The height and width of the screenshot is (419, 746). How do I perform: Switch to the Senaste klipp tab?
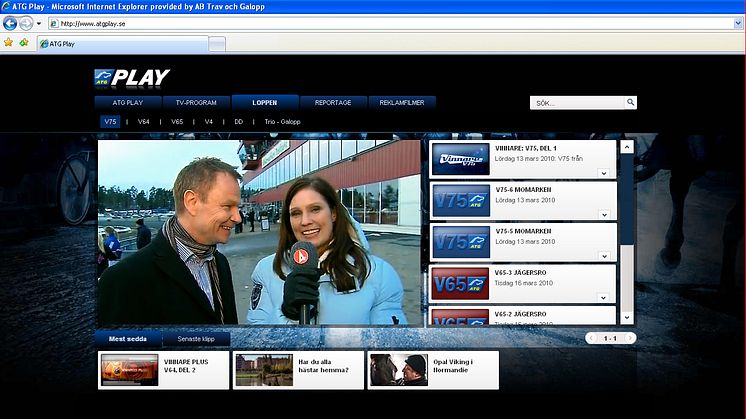point(196,339)
